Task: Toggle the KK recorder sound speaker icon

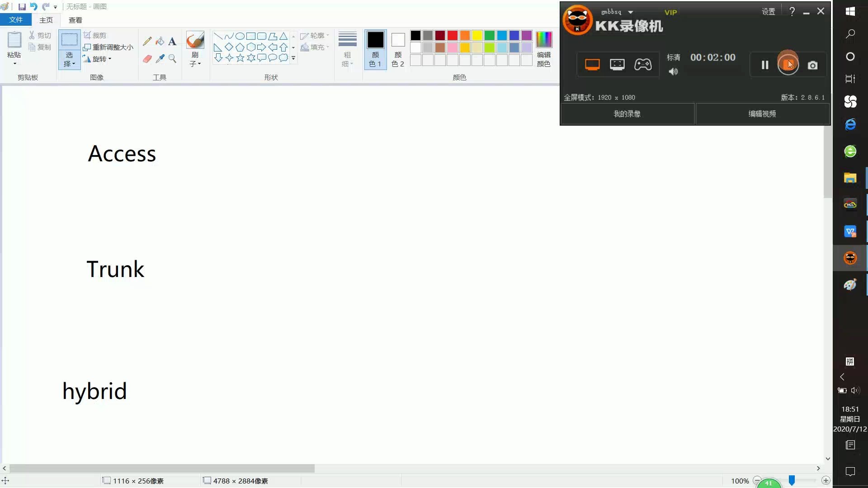Action: tap(673, 71)
